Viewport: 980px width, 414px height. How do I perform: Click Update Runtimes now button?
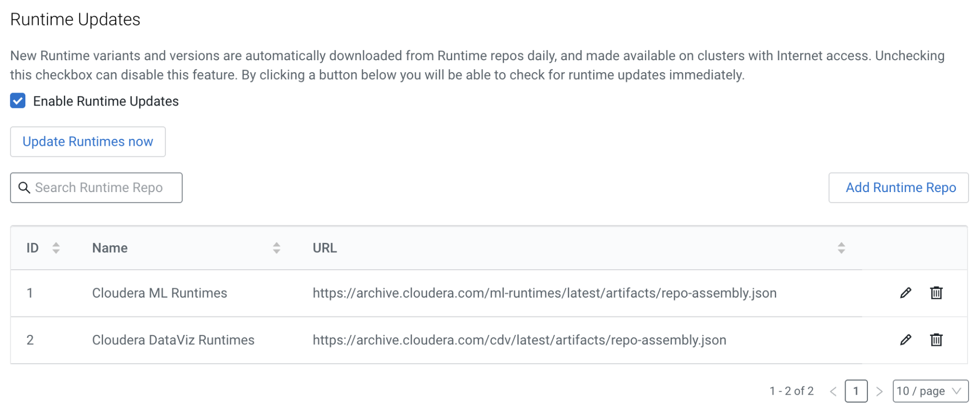[88, 142]
